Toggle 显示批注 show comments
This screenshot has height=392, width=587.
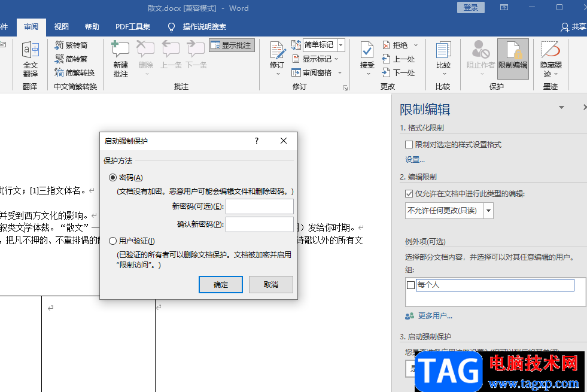[x=232, y=45]
